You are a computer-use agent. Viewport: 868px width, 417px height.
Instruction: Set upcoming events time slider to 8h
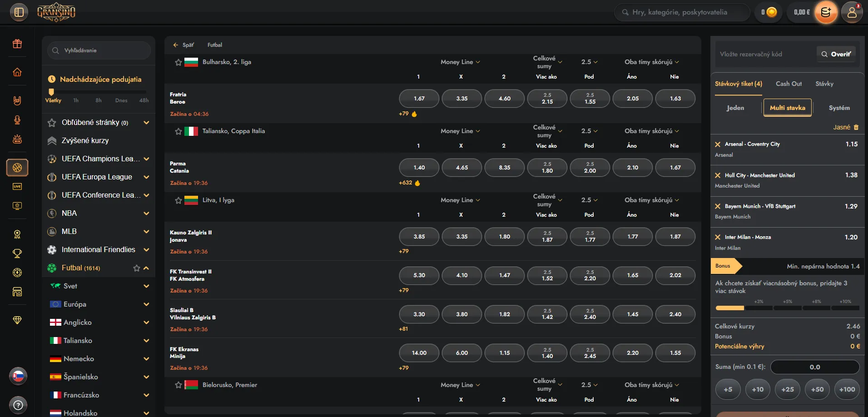[99, 100]
